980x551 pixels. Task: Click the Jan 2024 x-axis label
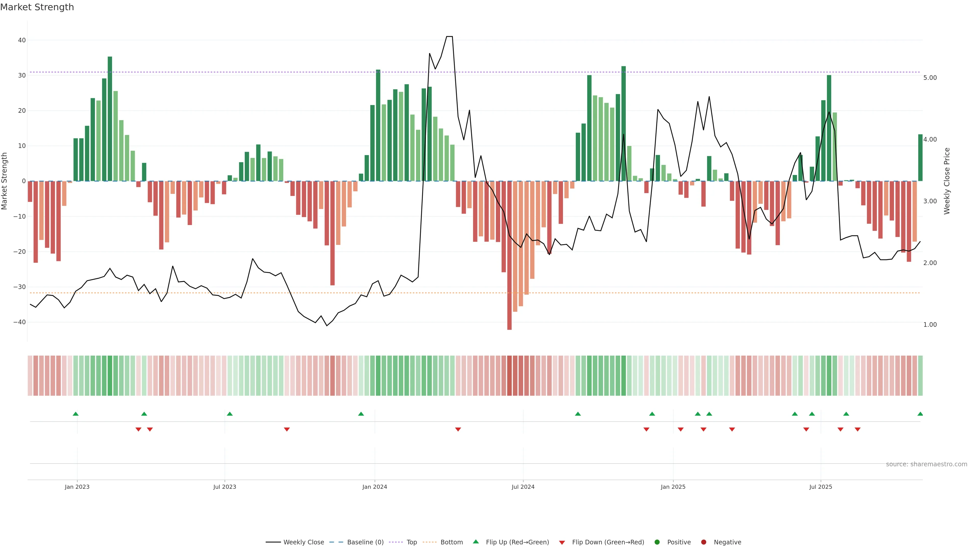click(375, 487)
